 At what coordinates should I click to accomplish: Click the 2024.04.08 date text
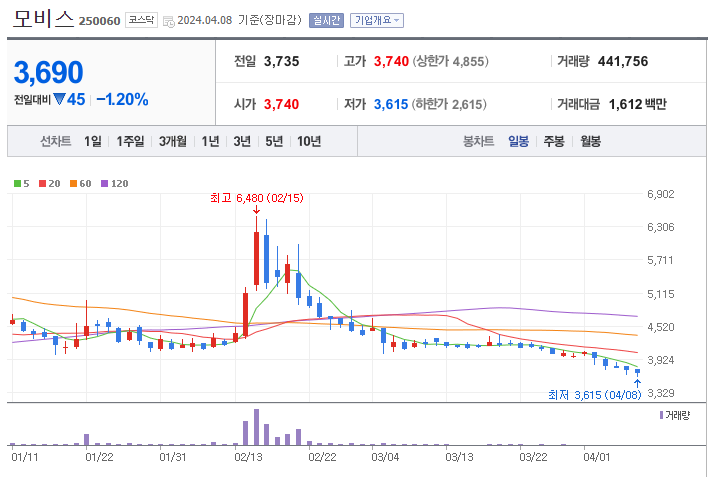pos(205,20)
